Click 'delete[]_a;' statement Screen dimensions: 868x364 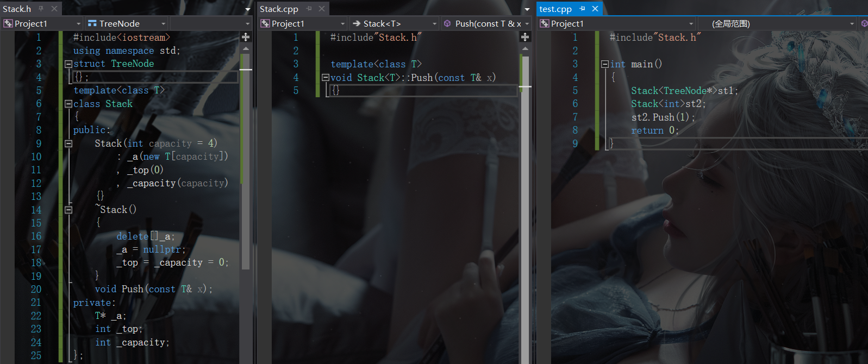point(146,236)
